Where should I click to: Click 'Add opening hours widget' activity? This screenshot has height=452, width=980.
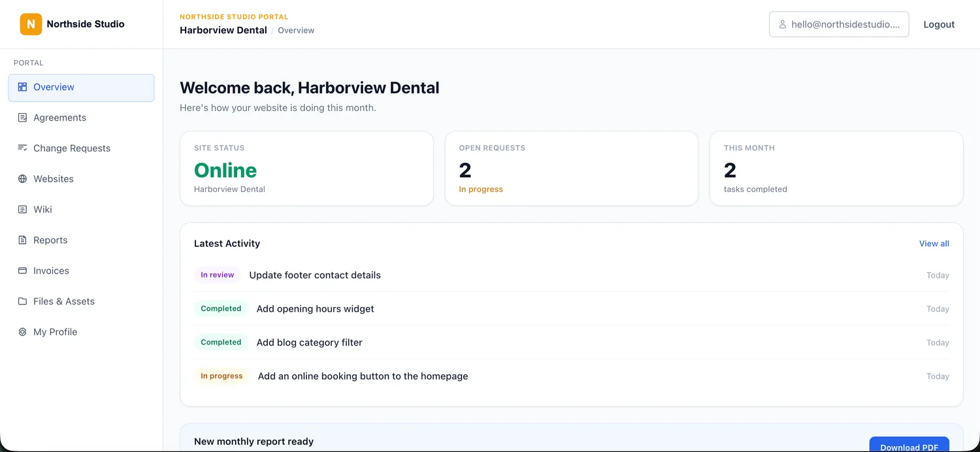pyautogui.click(x=316, y=309)
